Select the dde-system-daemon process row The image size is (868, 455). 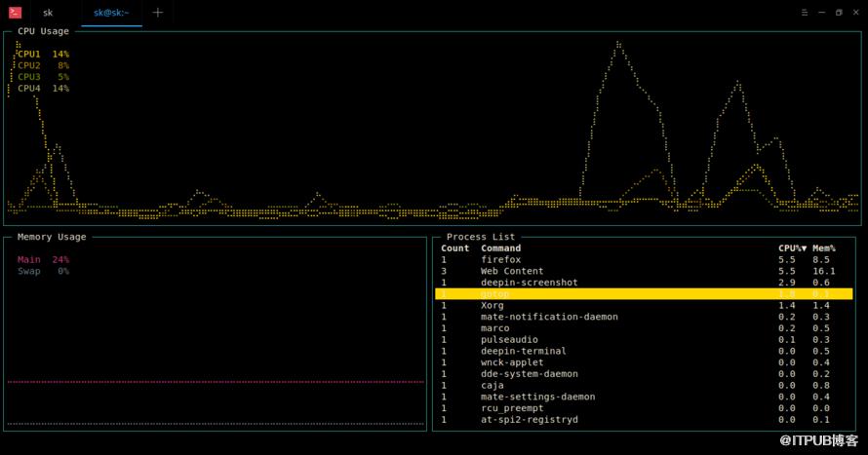click(x=644, y=374)
